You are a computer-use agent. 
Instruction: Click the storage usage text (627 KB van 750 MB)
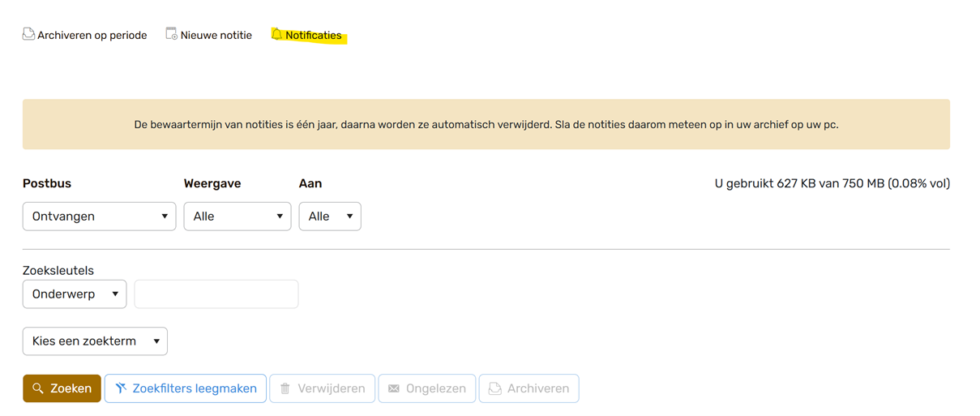(832, 183)
